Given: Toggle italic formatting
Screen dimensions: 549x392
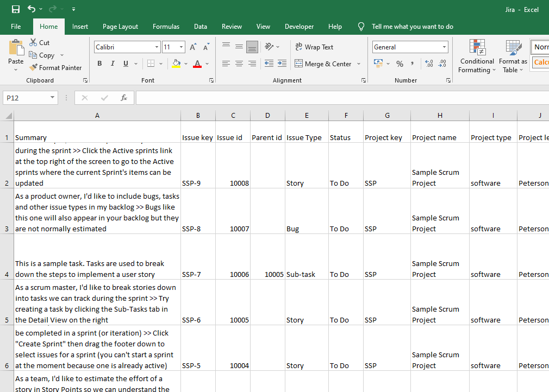Looking at the screenshot, I should tap(113, 64).
